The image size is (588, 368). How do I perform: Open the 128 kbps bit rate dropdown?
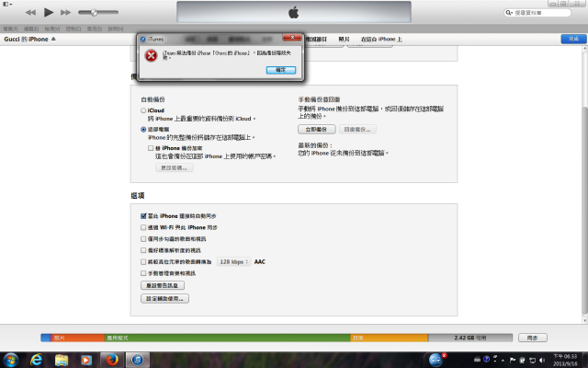[233, 261]
